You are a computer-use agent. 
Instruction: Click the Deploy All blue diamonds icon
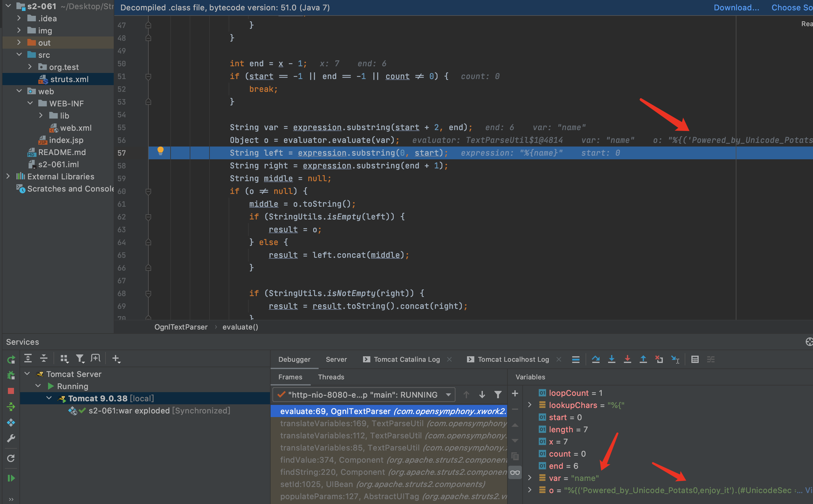click(11, 423)
